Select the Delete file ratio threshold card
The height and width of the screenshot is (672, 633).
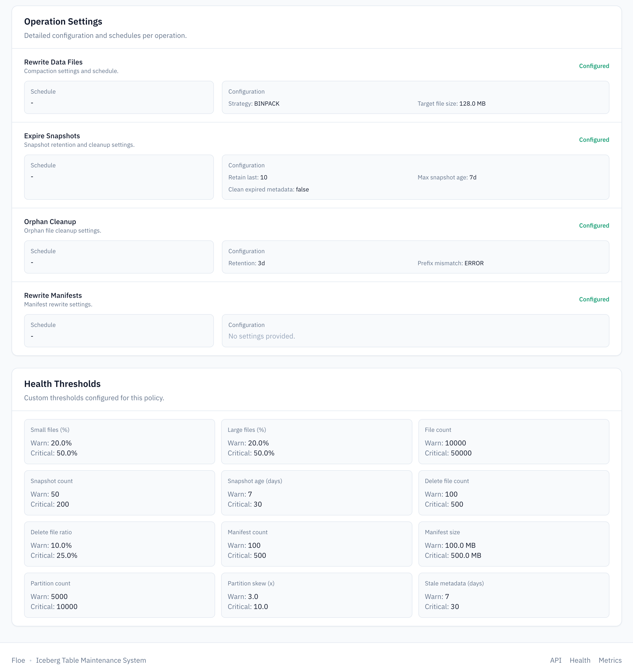119,544
